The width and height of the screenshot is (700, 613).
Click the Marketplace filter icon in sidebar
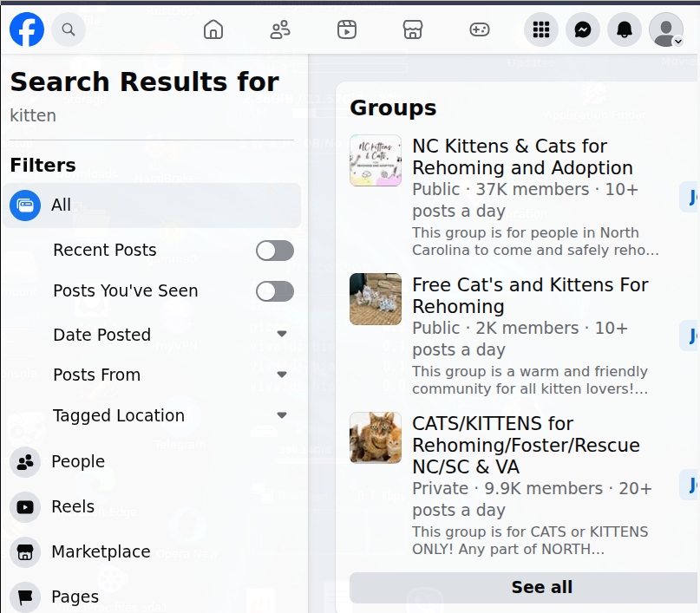pyautogui.click(x=25, y=552)
